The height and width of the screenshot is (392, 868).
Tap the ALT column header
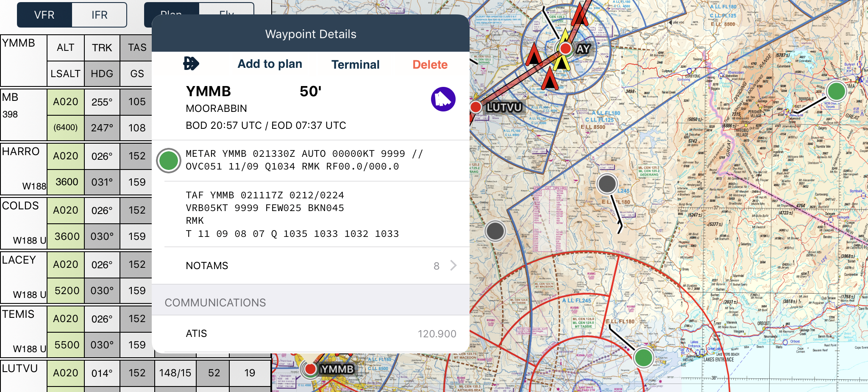point(66,47)
